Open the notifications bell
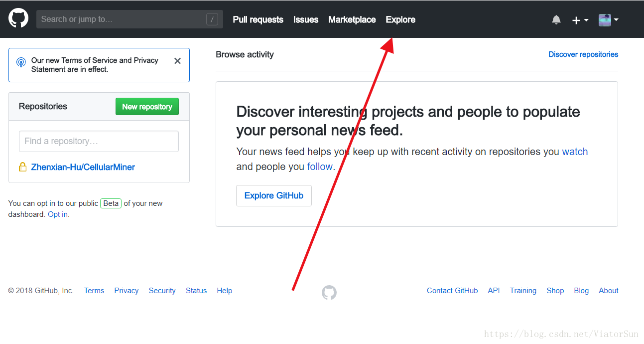Screen dimensions: 644x344 pyautogui.click(x=556, y=20)
